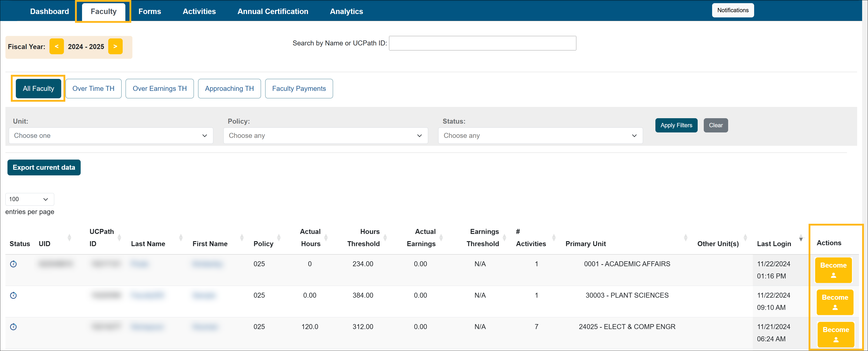Click status clock icon in Academic Affairs row
This screenshot has height=351, width=868.
[x=14, y=264]
